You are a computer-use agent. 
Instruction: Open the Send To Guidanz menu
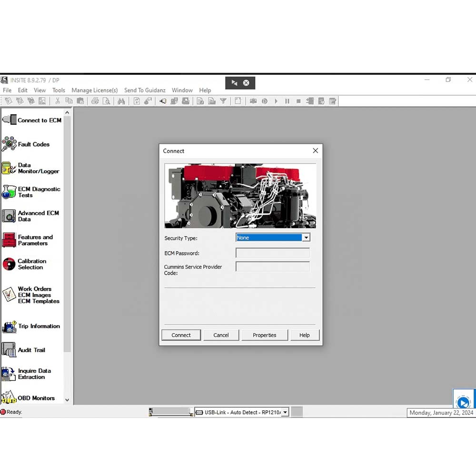point(145,90)
